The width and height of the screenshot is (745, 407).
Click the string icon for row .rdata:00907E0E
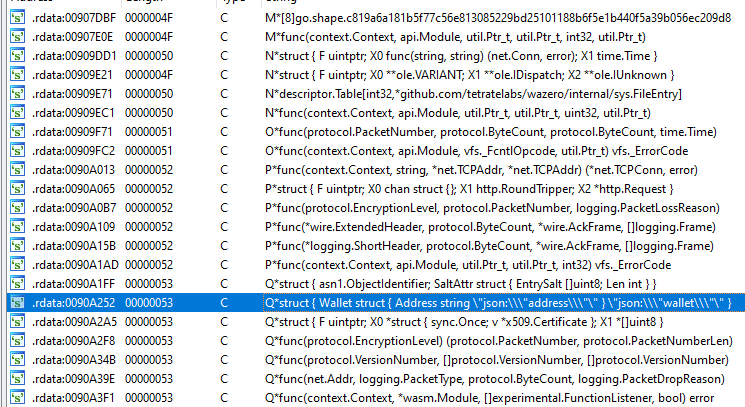pyautogui.click(x=18, y=37)
